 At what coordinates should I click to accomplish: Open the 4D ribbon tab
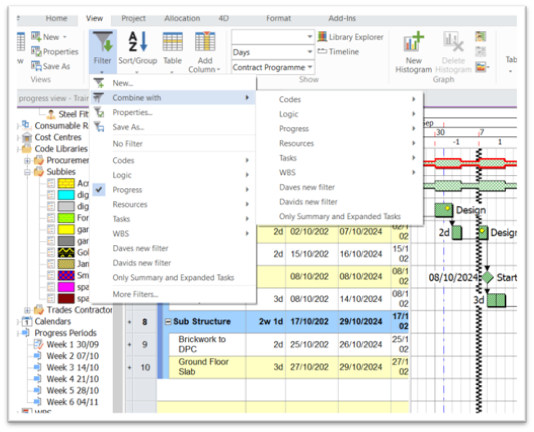[x=224, y=18]
